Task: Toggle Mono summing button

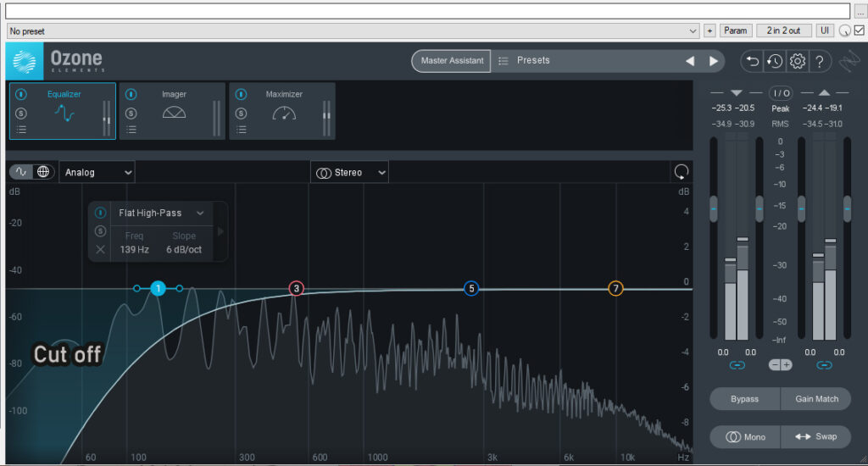Action: [x=745, y=436]
